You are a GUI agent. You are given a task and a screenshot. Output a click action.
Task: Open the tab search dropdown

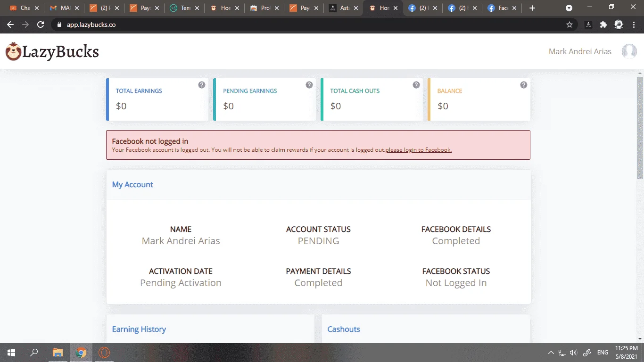click(569, 8)
